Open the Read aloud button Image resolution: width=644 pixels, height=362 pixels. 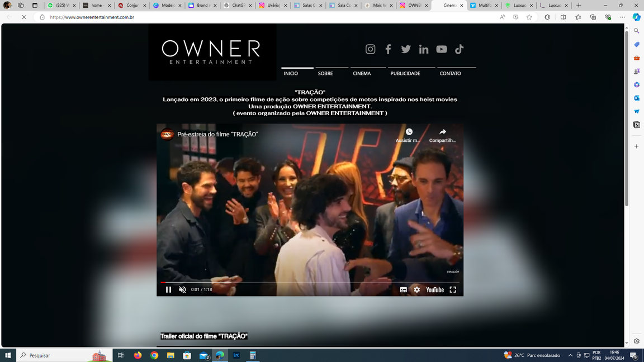tap(503, 17)
